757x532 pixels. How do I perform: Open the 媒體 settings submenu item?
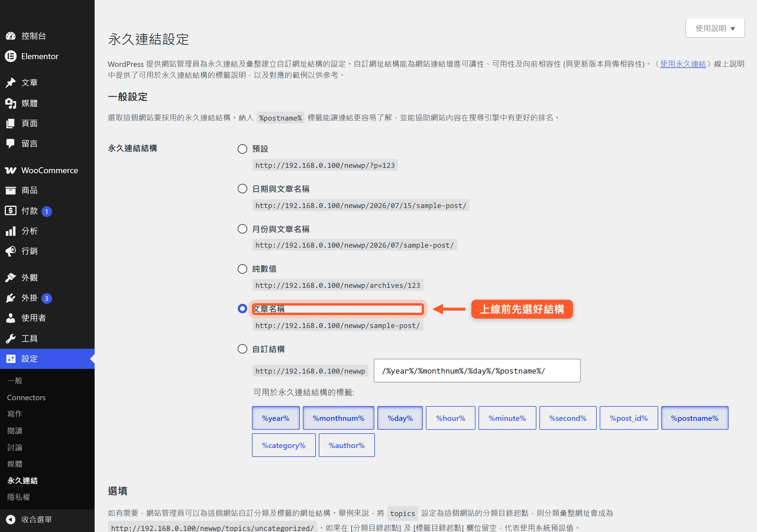(15, 464)
